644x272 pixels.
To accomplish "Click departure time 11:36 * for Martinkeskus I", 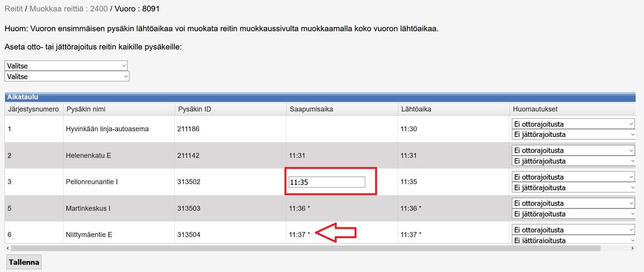I will (x=411, y=209).
